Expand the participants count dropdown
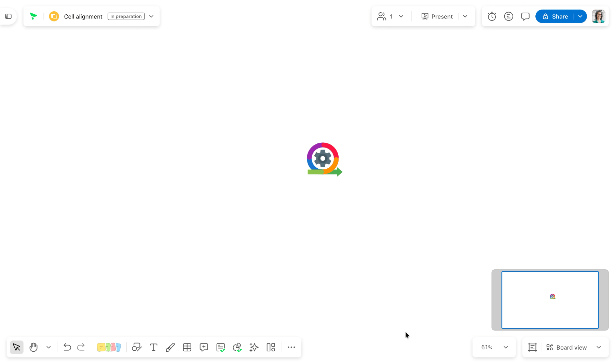Screen dimensions: 615x364 pos(401,16)
